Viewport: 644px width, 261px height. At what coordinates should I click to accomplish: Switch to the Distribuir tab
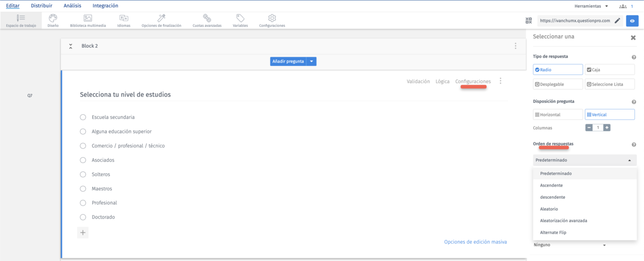tap(41, 6)
